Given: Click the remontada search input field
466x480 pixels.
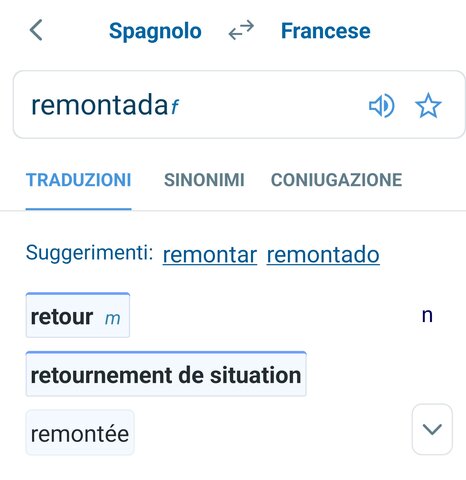Looking at the screenshot, I should pos(239,104).
